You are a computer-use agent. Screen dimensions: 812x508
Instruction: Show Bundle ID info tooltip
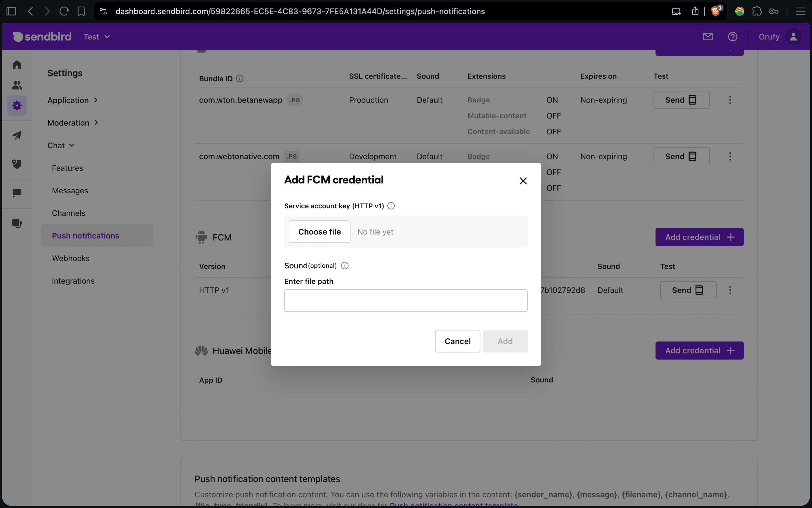click(x=240, y=79)
